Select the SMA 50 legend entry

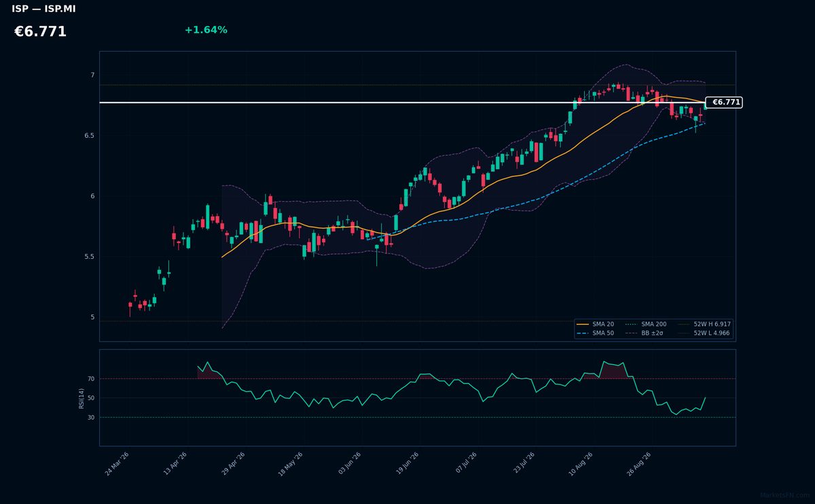(x=595, y=334)
